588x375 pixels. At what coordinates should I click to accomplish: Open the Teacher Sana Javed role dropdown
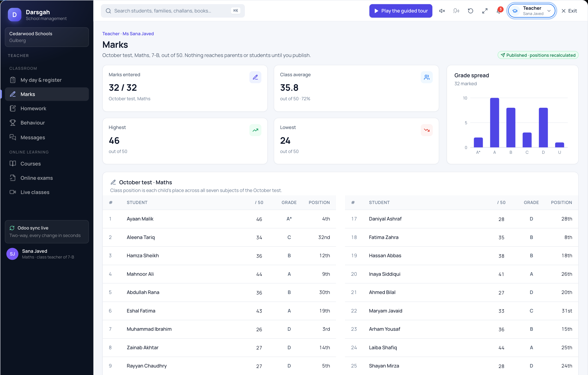(532, 11)
